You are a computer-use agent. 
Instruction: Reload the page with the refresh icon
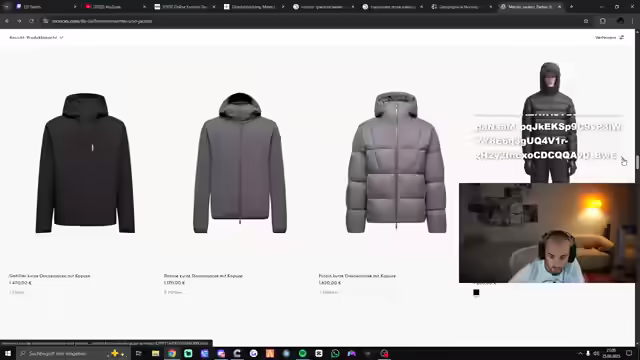tap(31, 21)
